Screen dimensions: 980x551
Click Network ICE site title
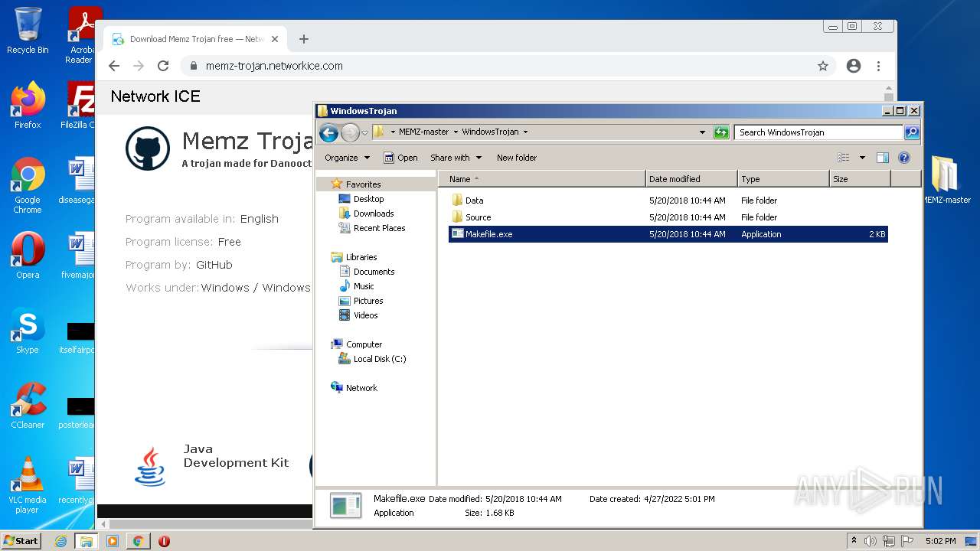pos(155,96)
